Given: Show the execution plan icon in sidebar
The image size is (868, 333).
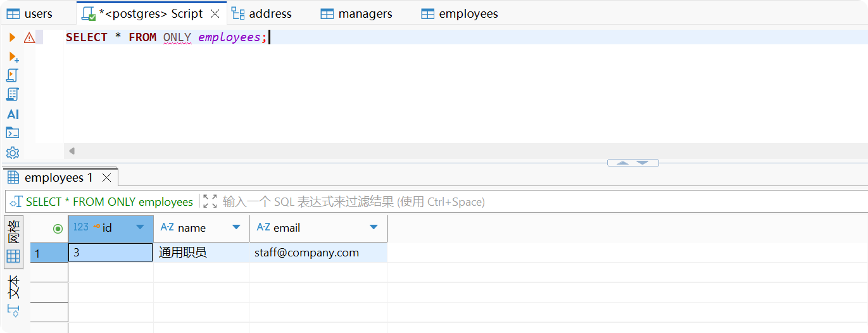Looking at the screenshot, I should pos(13,94).
